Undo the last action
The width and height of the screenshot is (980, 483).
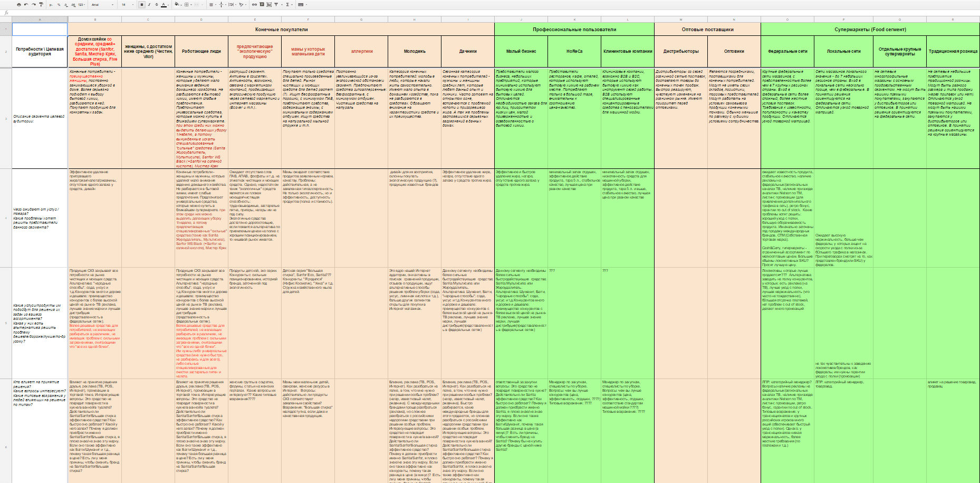pos(26,5)
